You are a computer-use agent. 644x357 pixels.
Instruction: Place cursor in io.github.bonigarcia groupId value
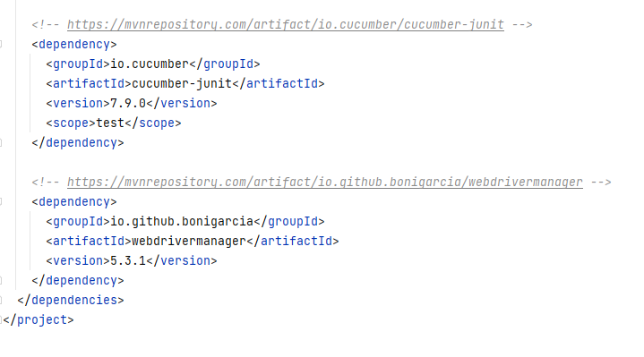click(x=182, y=222)
